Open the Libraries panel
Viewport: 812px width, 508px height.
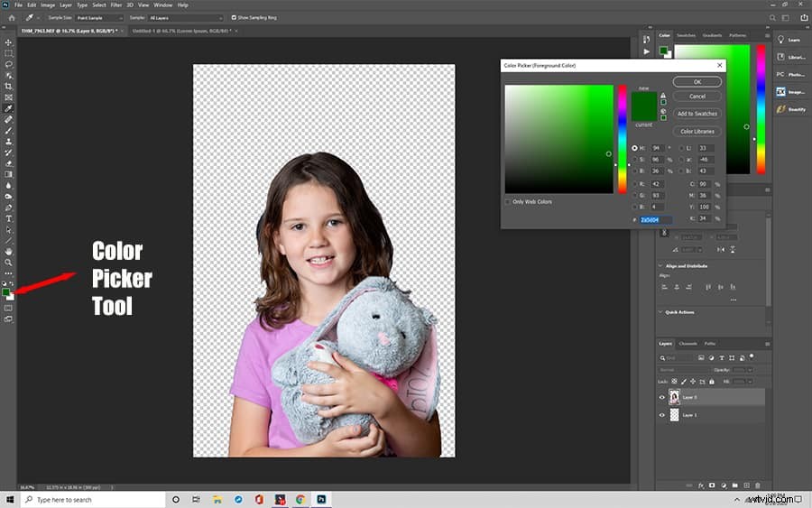(x=790, y=57)
